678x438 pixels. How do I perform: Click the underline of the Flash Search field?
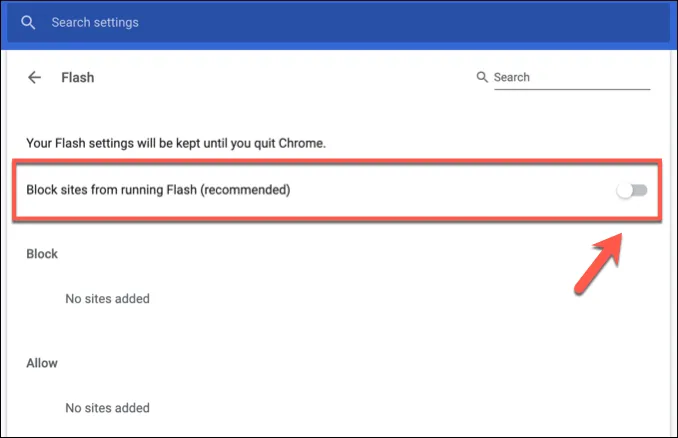point(572,90)
